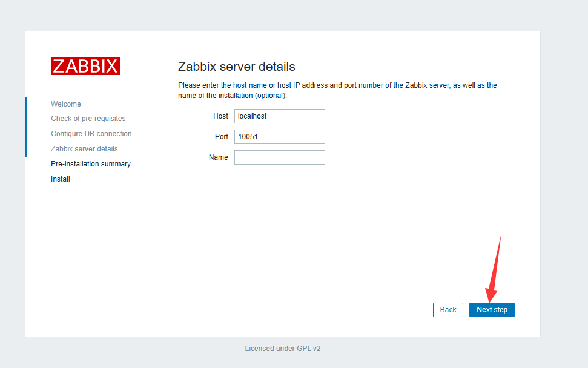Viewport: 588px width, 368px height.
Task: Focus the Host input field
Action: coord(279,116)
